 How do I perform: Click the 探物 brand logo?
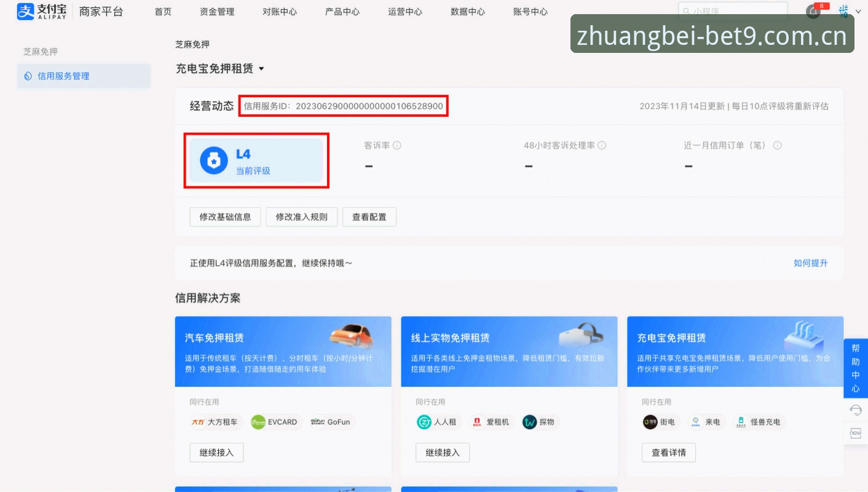[529, 422]
